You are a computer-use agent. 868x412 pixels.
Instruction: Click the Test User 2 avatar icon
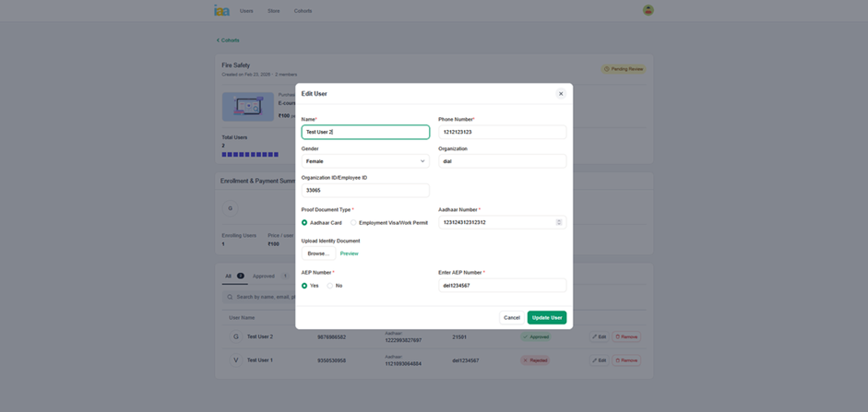coord(236,336)
